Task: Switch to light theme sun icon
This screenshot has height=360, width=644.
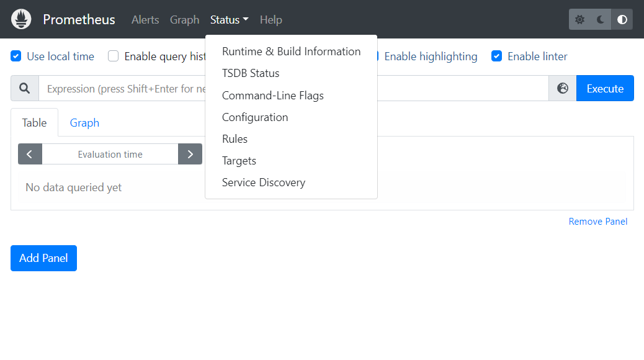Action: pos(579,19)
